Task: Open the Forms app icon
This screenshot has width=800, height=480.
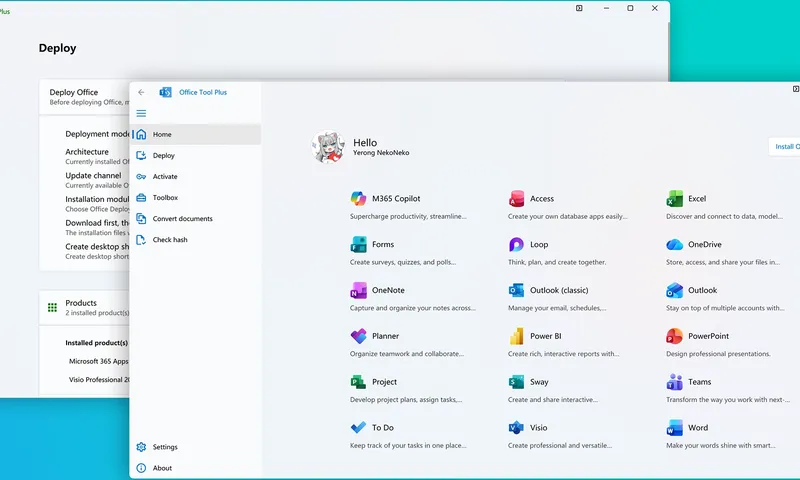Action: pos(358,244)
